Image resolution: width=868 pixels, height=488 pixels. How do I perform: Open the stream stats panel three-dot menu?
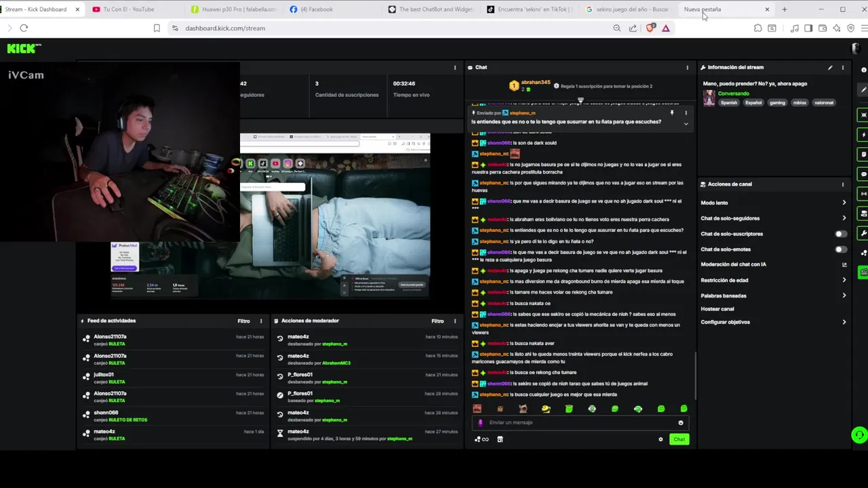[x=455, y=67]
